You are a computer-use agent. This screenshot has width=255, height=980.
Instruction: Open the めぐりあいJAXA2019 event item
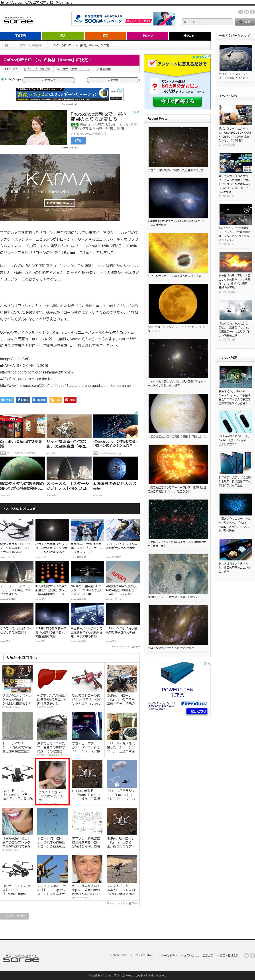[235, 320]
